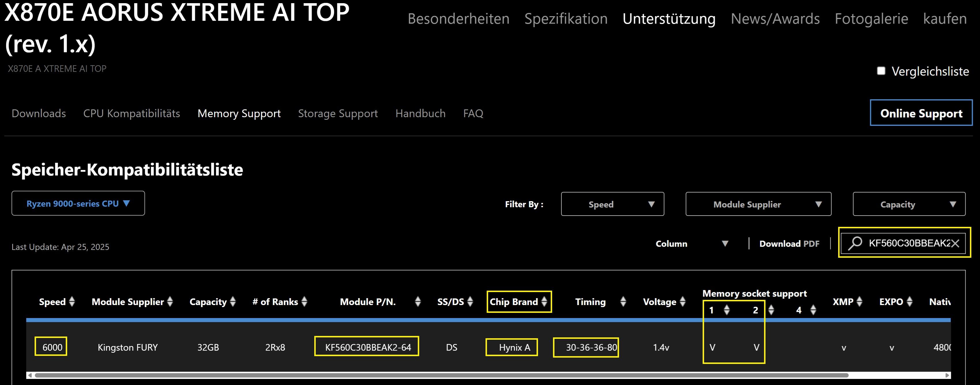Click the table's horizontal scrollbar
Viewport: 980px width, 385px height.
(x=441, y=375)
